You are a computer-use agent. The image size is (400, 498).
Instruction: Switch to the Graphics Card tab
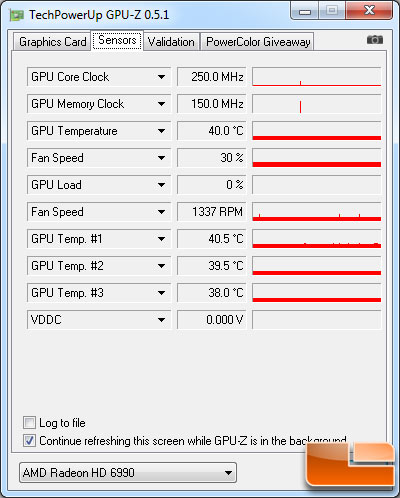pyautogui.click(x=52, y=42)
